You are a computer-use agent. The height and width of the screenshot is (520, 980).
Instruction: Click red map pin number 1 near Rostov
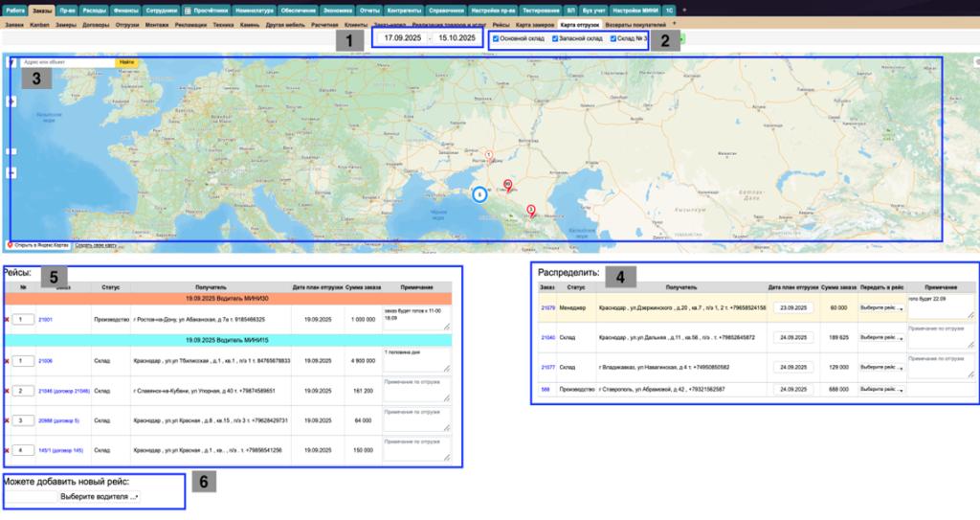pyautogui.click(x=489, y=155)
